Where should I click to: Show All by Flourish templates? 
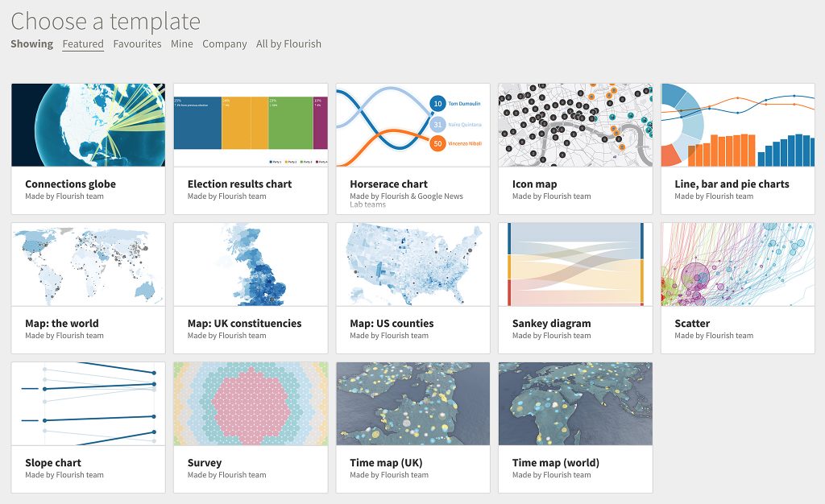(288, 44)
